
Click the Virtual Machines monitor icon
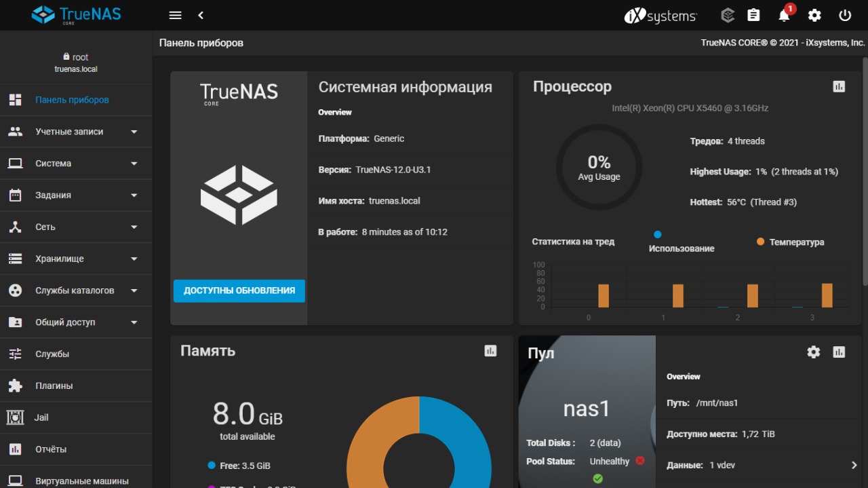tap(15, 481)
